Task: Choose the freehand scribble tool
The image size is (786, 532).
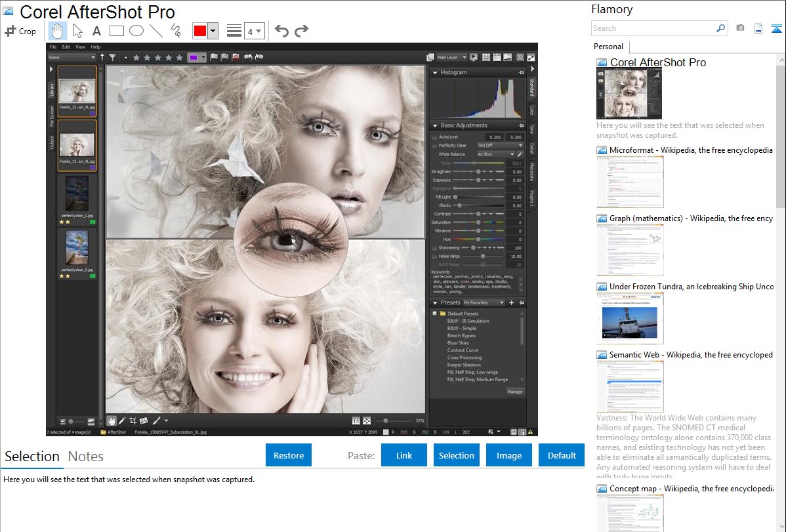Action: pos(175,31)
